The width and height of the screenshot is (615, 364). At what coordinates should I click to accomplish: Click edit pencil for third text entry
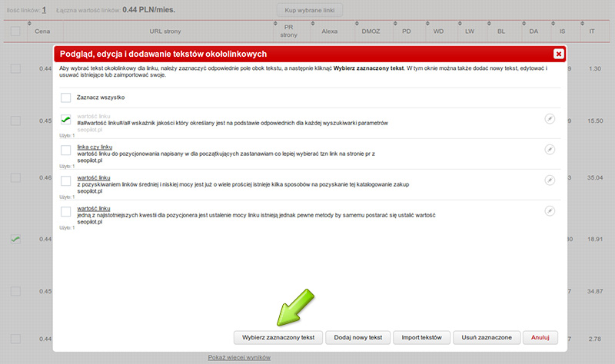[549, 180]
